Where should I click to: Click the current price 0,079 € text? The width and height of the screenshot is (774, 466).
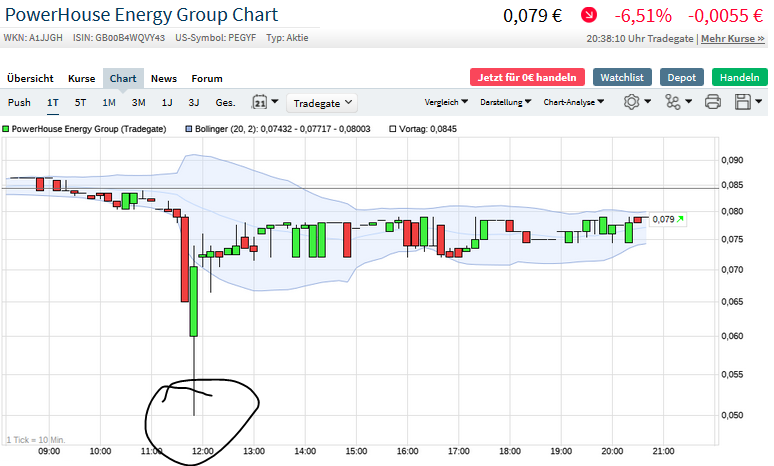click(x=533, y=16)
